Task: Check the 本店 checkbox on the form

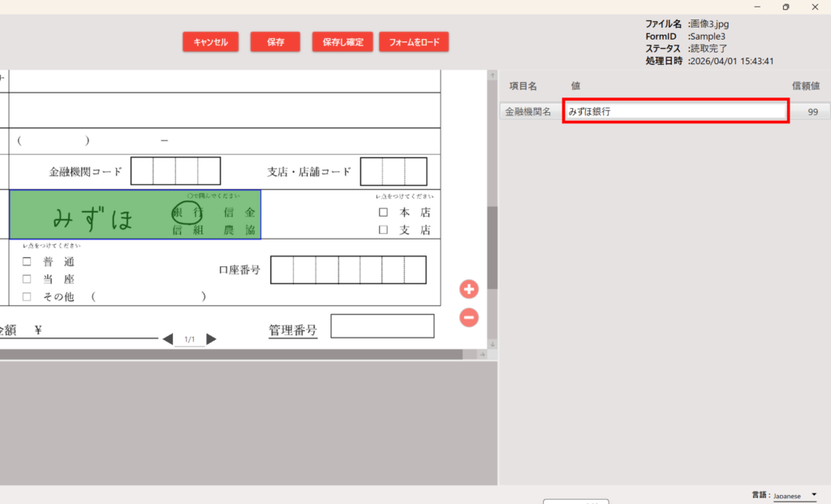Action: pyautogui.click(x=383, y=213)
